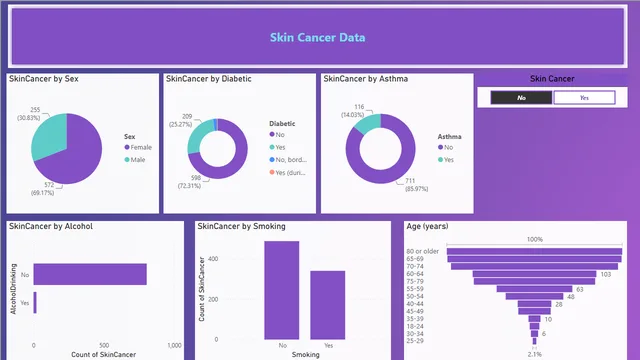This screenshot has width=640, height=360.
Task: Click the Asthma Yes legend entry
Action: click(x=446, y=160)
